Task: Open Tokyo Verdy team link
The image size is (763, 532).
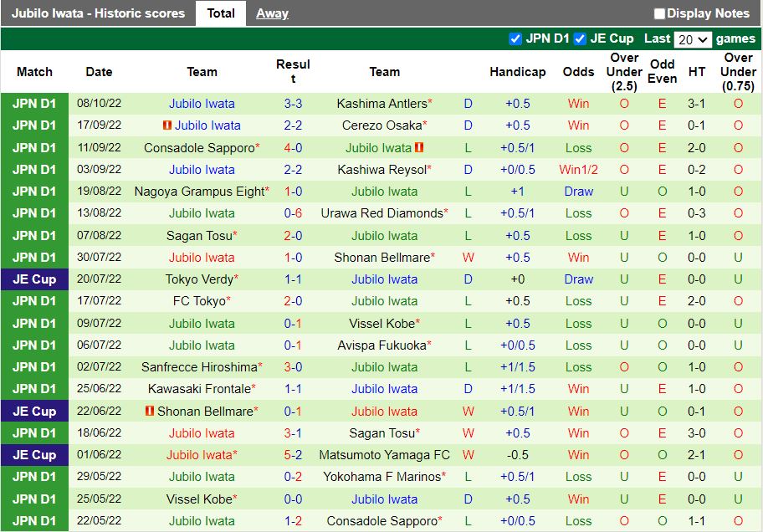Action: 199,279
